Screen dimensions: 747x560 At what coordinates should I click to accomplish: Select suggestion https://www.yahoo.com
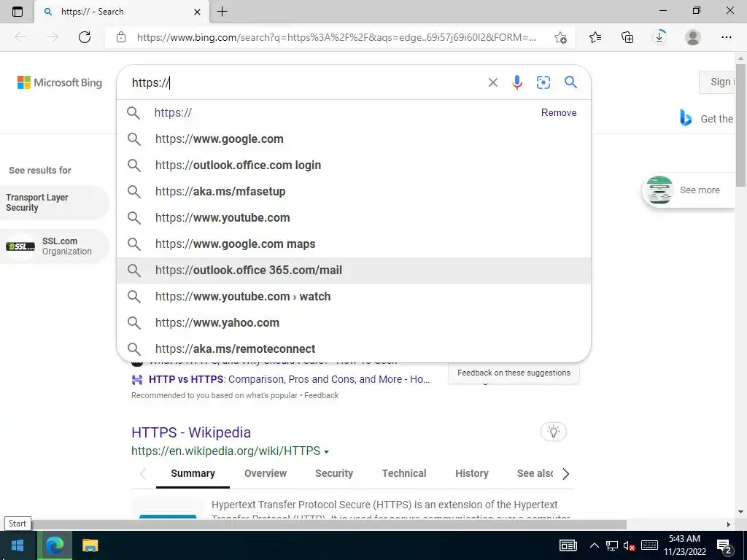click(354, 322)
